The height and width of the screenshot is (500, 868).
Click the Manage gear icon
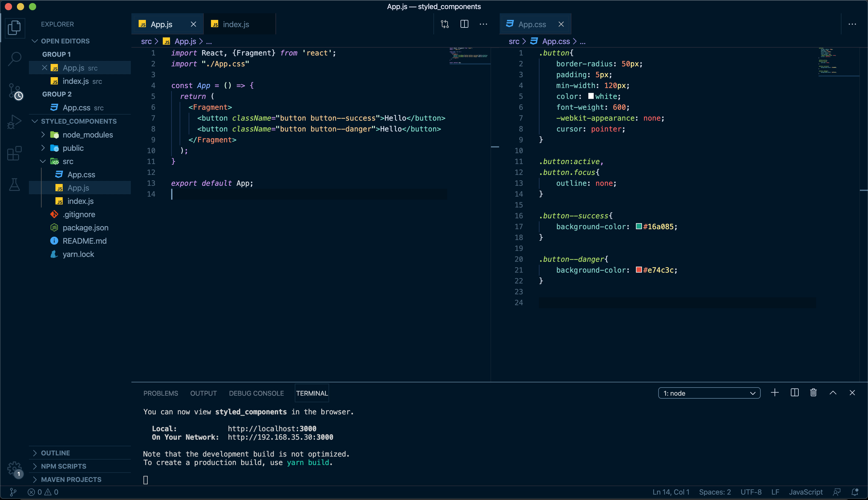coord(14,468)
